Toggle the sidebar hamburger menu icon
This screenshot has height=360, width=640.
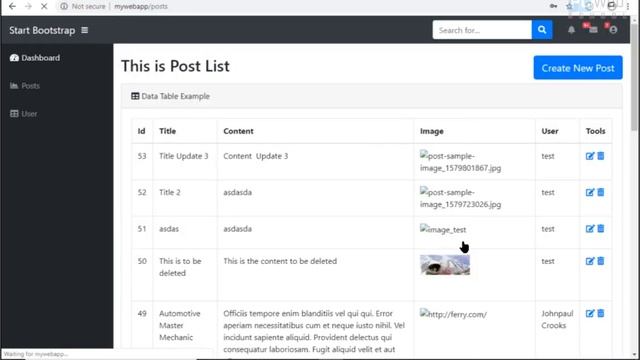pyautogui.click(x=84, y=30)
